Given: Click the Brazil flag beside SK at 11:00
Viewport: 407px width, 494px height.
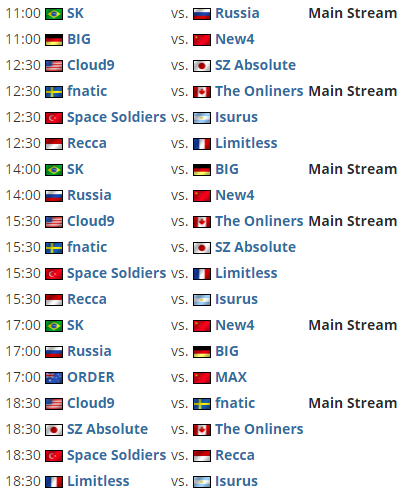Looking at the screenshot, I should [x=54, y=14].
